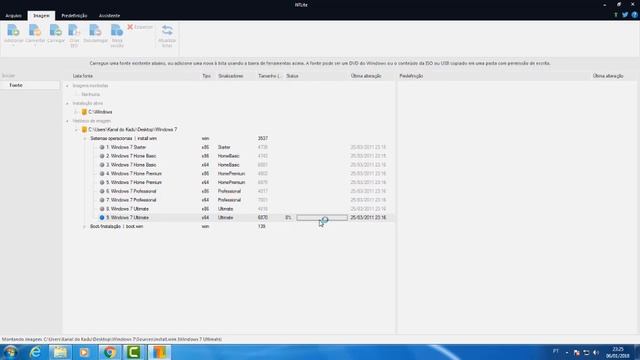Click the C:\Windows folder icon

coord(84,112)
